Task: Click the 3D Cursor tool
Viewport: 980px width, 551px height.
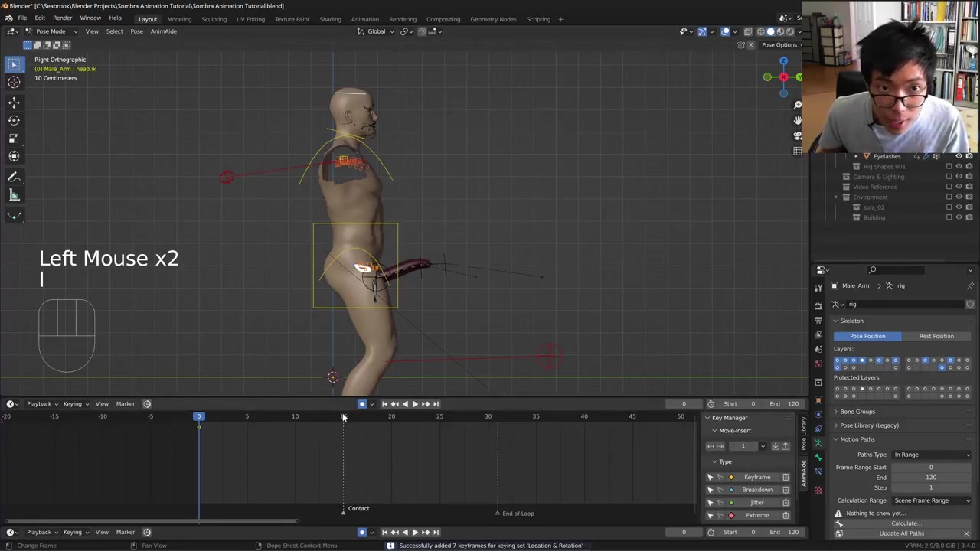Action: click(14, 83)
